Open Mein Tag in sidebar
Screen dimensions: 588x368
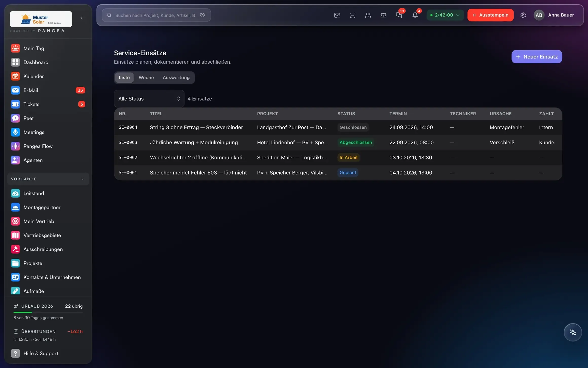48,48
